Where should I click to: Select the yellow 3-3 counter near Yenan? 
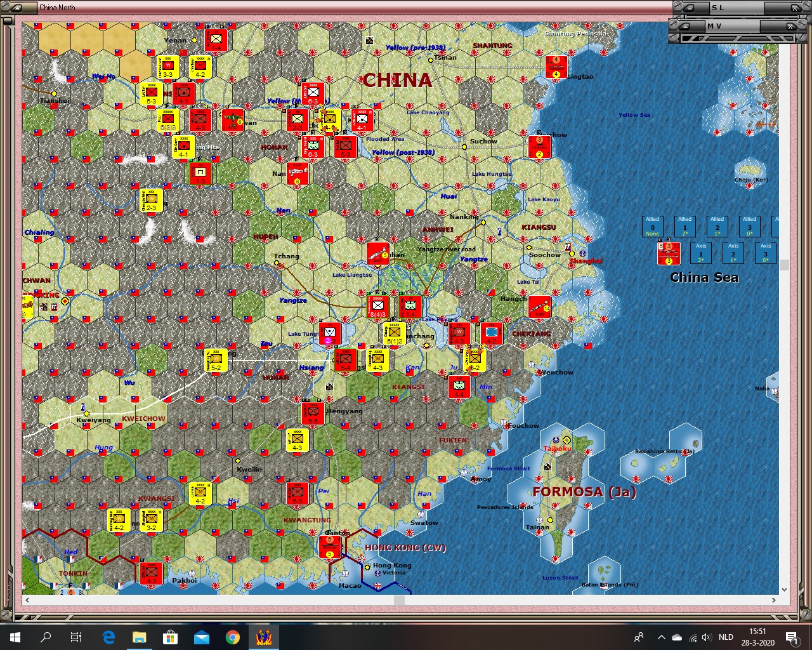click(167, 67)
